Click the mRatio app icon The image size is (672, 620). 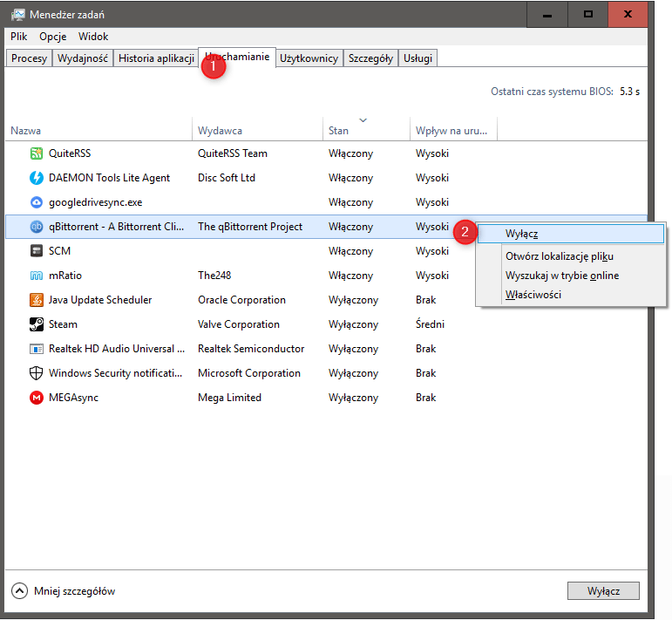click(37, 276)
